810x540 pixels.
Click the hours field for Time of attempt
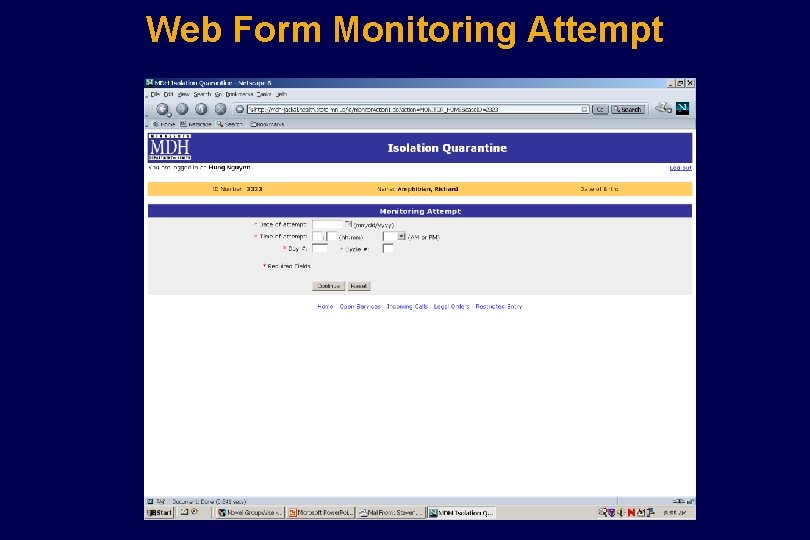click(317, 237)
